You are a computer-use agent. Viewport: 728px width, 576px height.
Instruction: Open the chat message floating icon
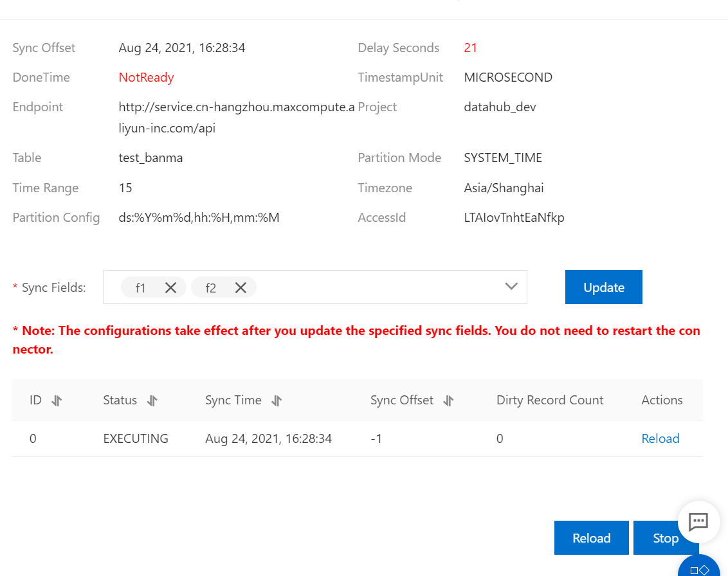point(698,521)
